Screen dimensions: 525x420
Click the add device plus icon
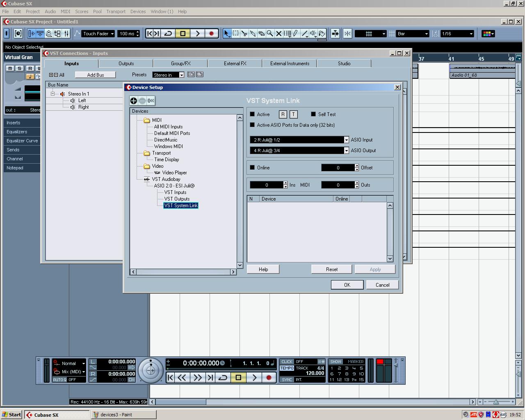(134, 100)
